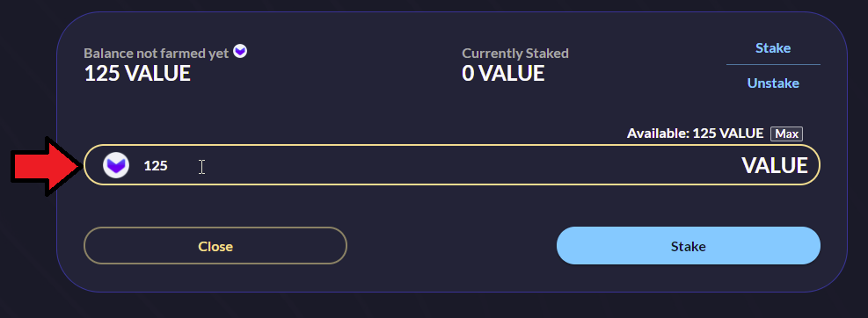The height and width of the screenshot is (318, 868).
Task: Fill maximum amount with the Max button
Action: [786, 134]
